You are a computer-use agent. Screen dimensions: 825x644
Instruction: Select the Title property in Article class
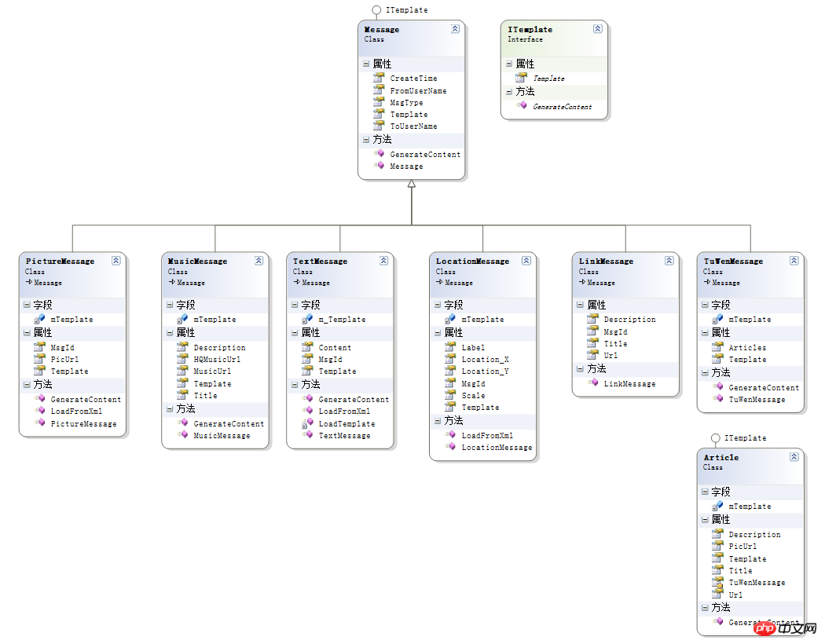click(740, 570)
